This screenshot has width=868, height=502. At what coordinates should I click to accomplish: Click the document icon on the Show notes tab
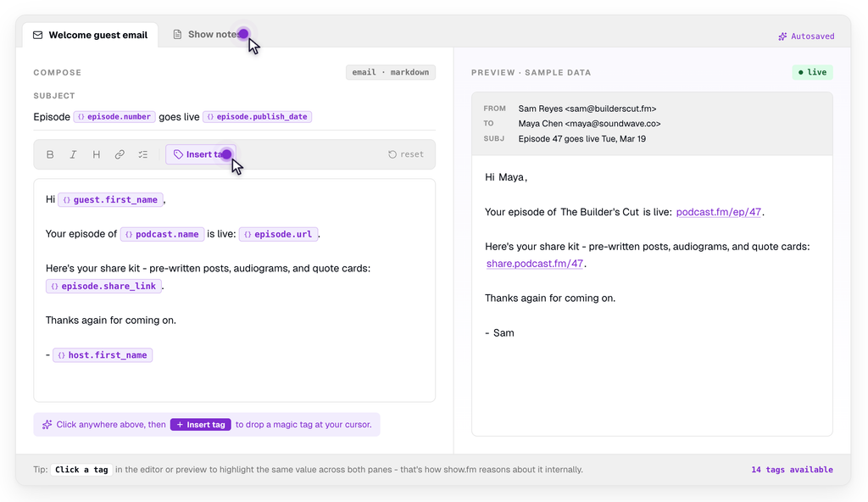click(x=177, y=35)
